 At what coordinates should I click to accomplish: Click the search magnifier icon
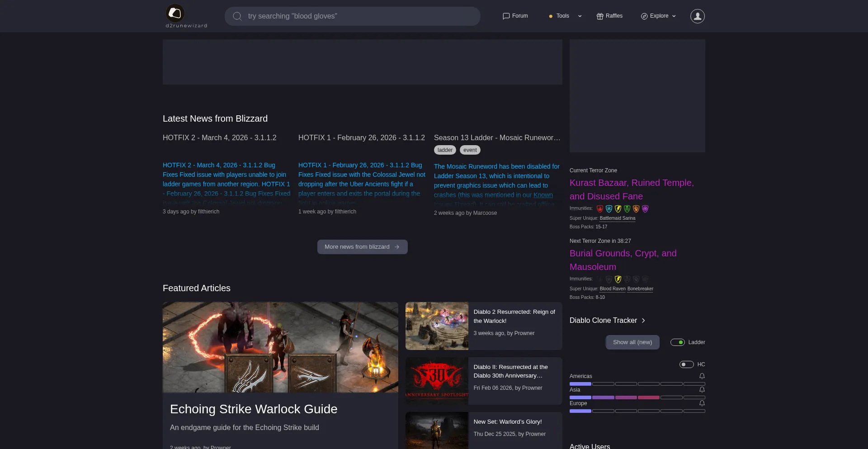pyautogui.click(x=237, y=16)
